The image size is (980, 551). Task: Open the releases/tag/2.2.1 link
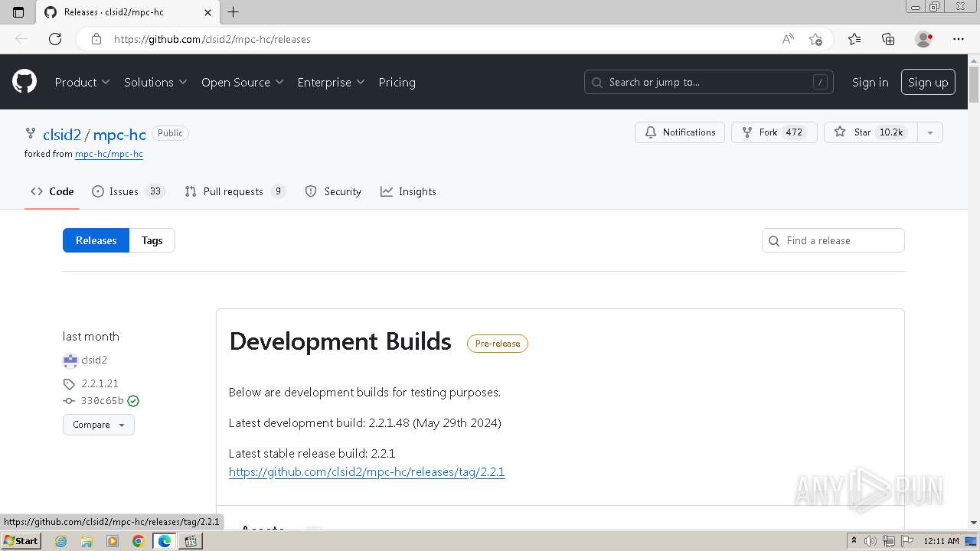pos(367,472)
